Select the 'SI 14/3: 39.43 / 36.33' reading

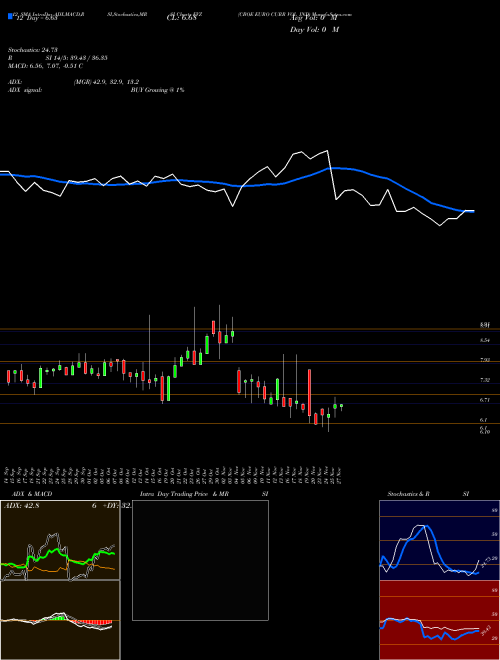point(77,58)
